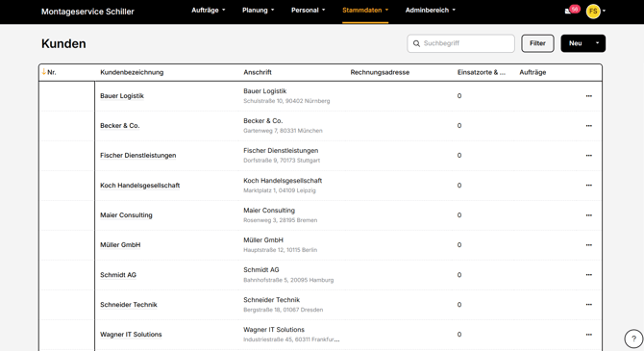Click the Rechnungsadresse column header
This screenshot has width=644, height=351.
[x=380, y=72]
